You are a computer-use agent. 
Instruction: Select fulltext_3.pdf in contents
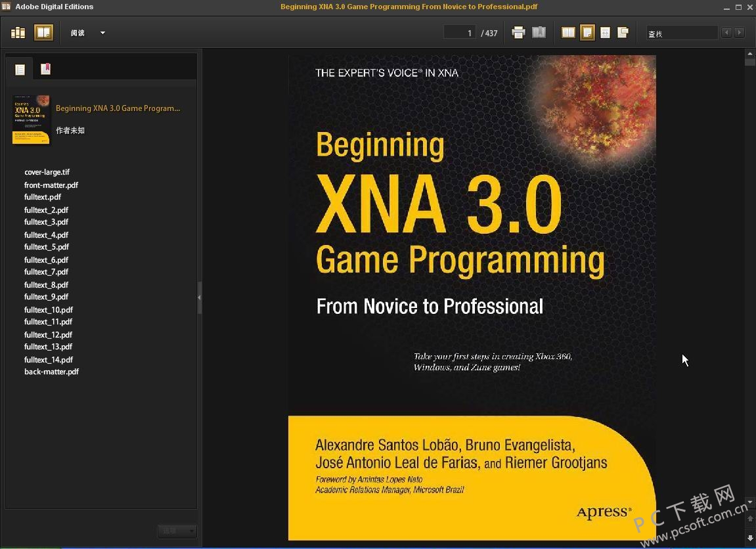tap(46, 222)
